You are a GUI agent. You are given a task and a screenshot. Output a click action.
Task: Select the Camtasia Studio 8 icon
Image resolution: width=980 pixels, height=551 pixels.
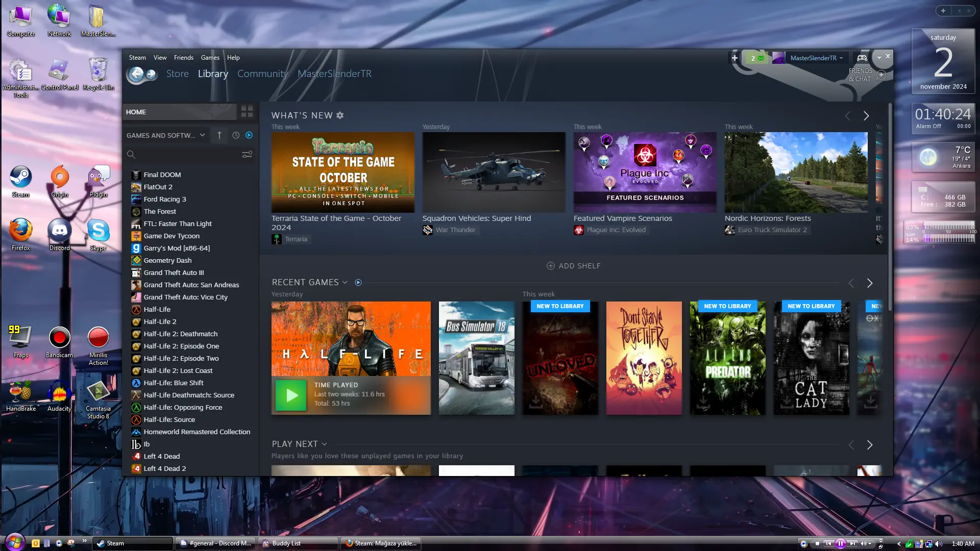(x=99, y=400)
